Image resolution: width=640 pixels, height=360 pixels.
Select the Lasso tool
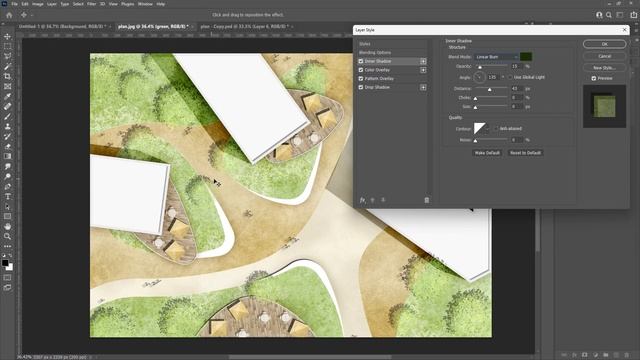(7, 56)
